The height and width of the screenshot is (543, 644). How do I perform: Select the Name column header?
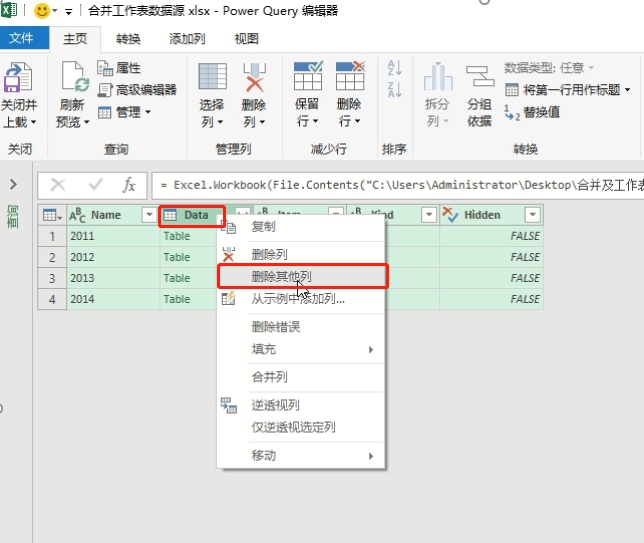coord(113,215)
